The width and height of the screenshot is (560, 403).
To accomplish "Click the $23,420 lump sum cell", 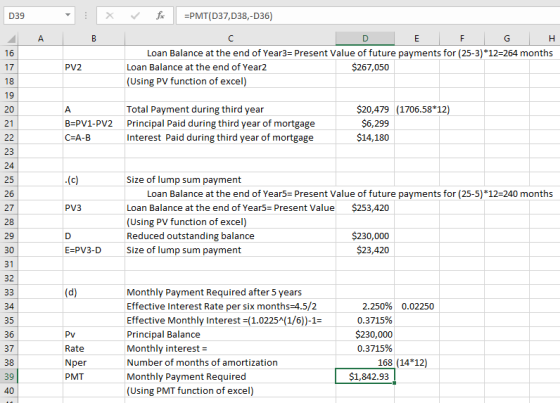I will [x=365, y=250].
